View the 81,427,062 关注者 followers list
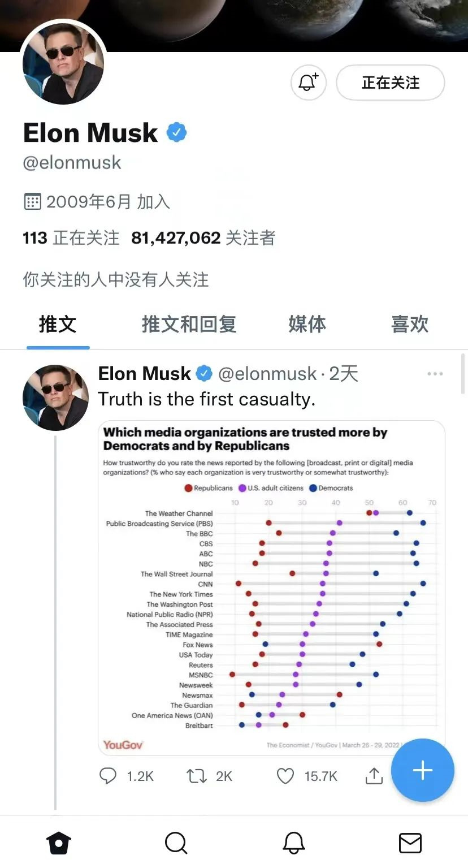 [203, 238]
